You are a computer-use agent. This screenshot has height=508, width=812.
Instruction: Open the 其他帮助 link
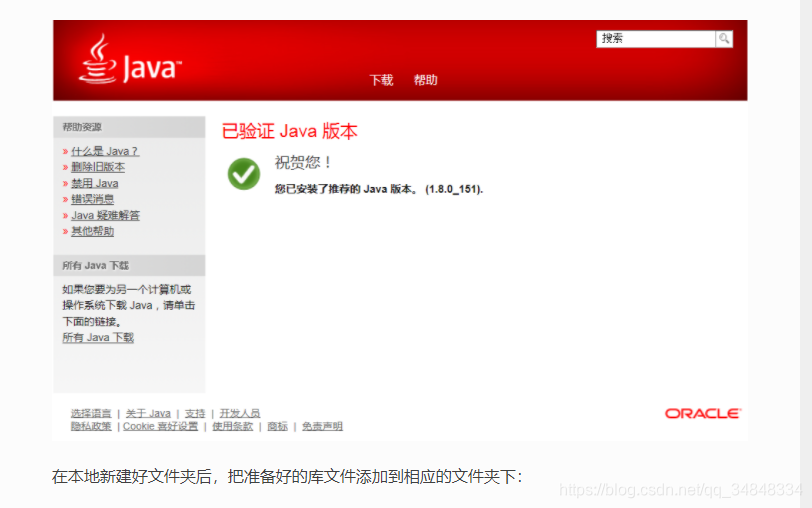point(92,231)
